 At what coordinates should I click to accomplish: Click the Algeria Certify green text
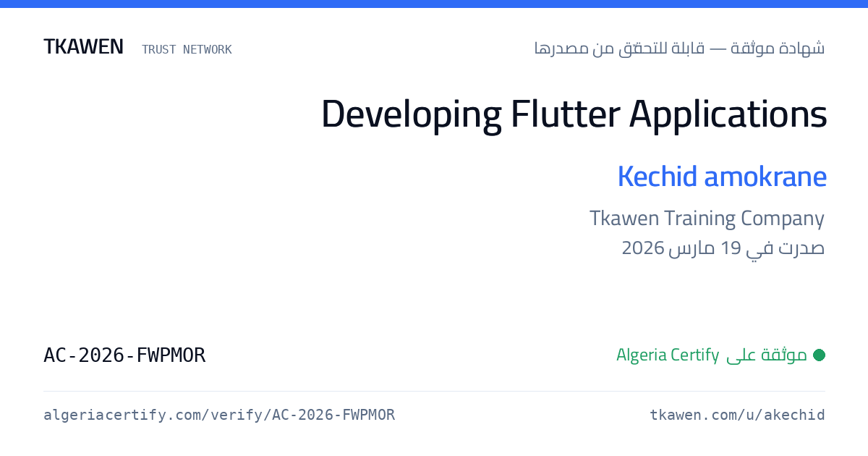click(x=668, y=355)
